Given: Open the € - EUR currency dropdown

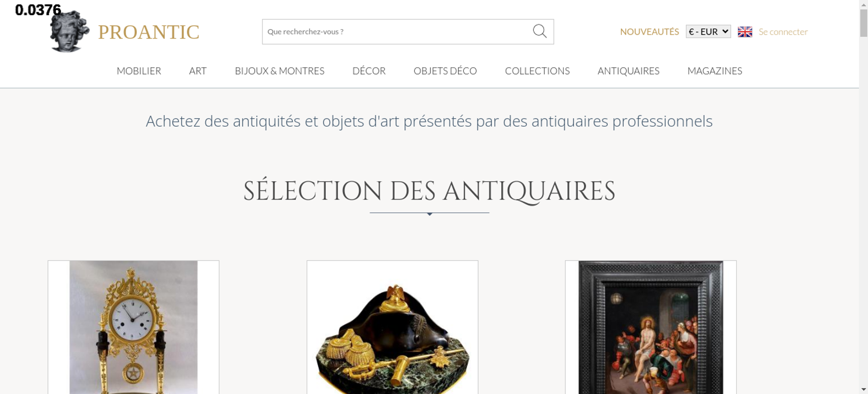Looking at the screenshot, I should click(x=708, y=32).
